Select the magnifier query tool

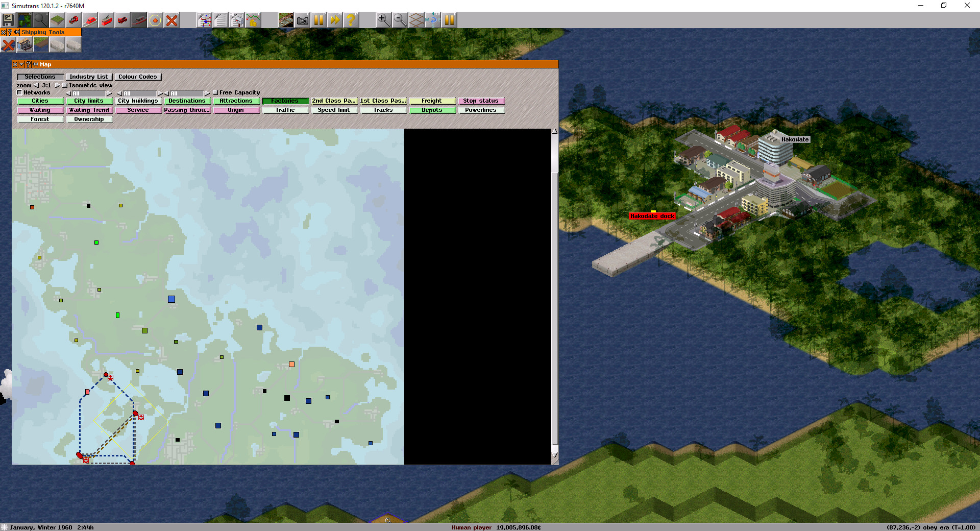(41, 20)
